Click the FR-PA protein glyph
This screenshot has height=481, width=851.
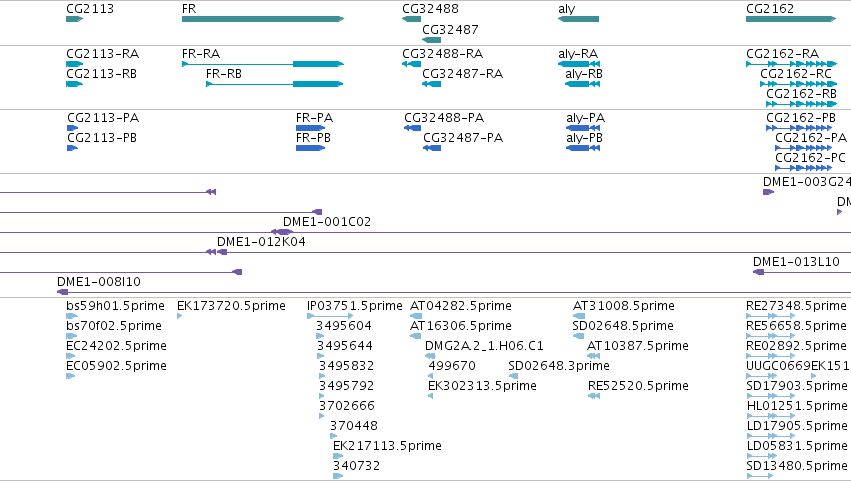(x=310, y=128)
